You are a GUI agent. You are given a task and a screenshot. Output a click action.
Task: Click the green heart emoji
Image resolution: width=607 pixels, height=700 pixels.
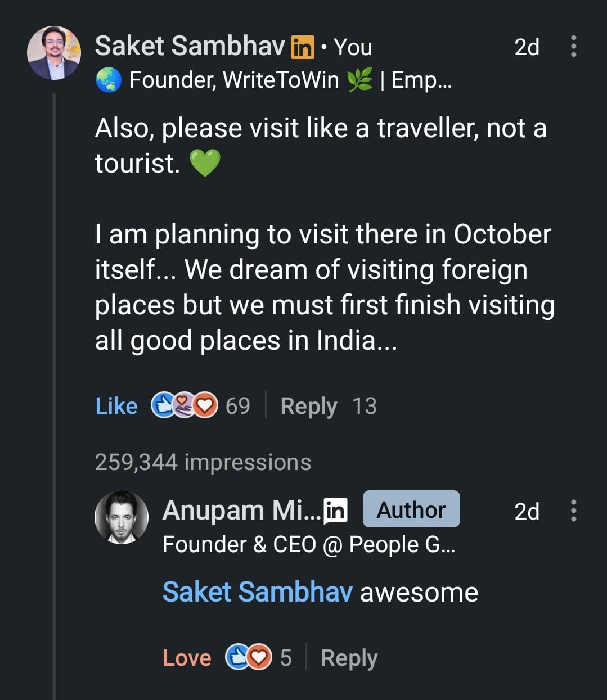point(205,163)
